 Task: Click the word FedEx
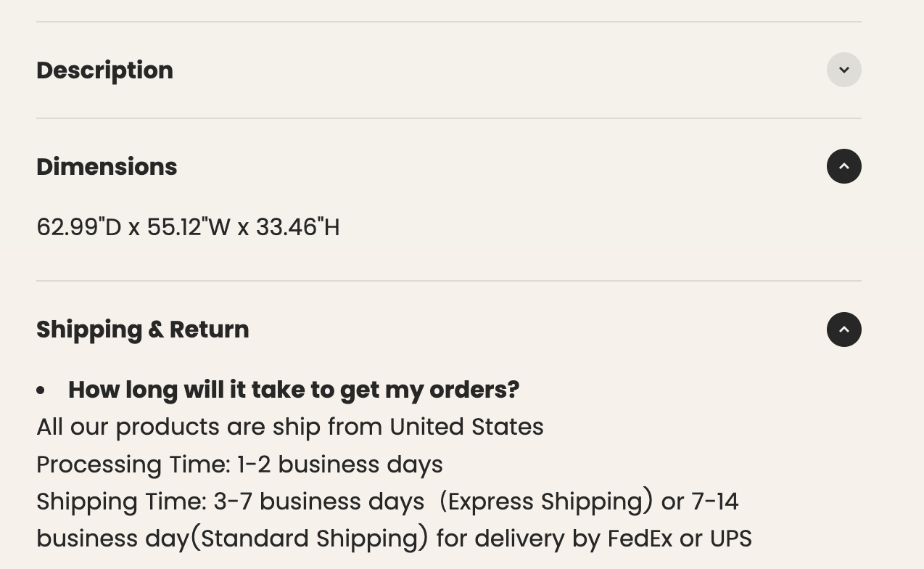coord(640,539)
